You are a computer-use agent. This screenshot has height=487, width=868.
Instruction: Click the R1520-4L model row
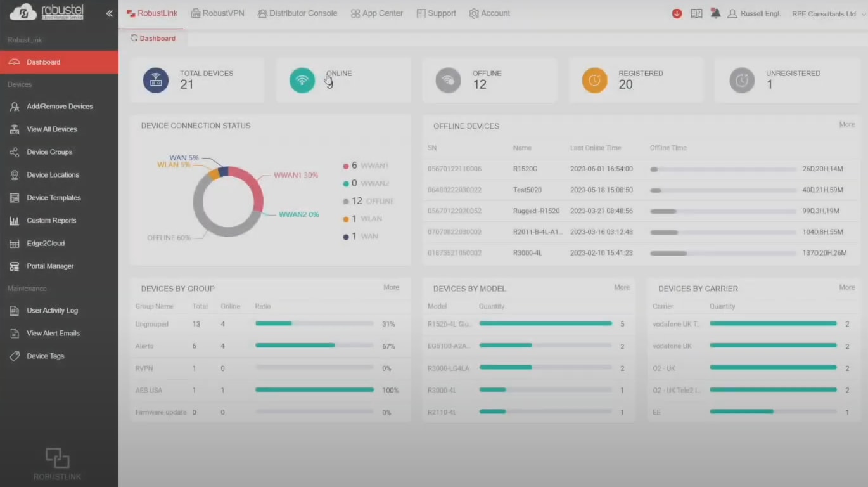[x=528, y=324]
